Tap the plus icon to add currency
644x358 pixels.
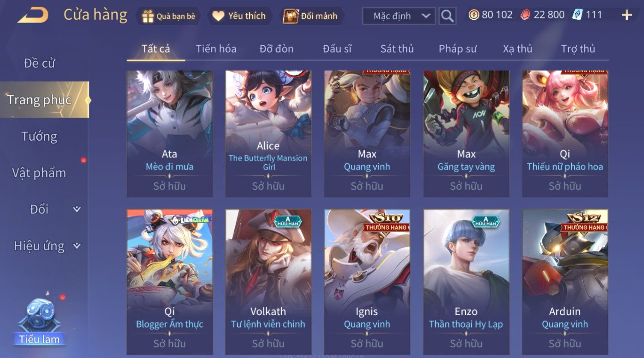click(x=626, y=15)
